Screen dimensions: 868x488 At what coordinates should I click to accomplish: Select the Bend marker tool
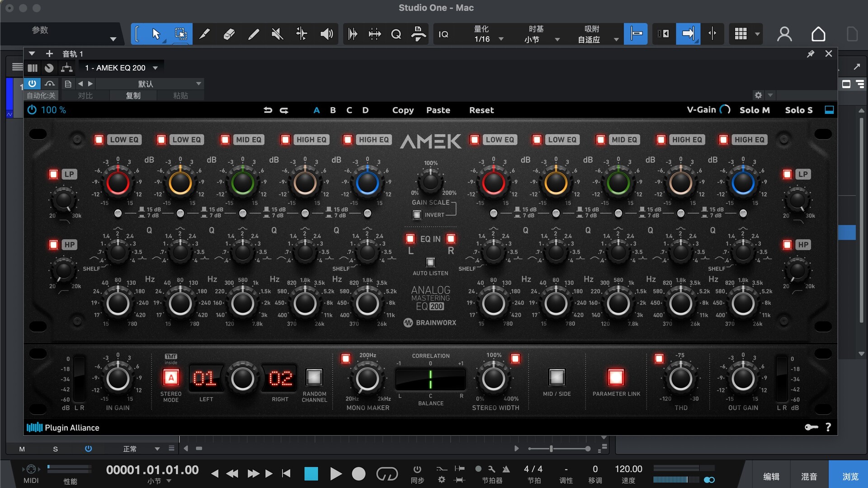click(x=302, y=34)
